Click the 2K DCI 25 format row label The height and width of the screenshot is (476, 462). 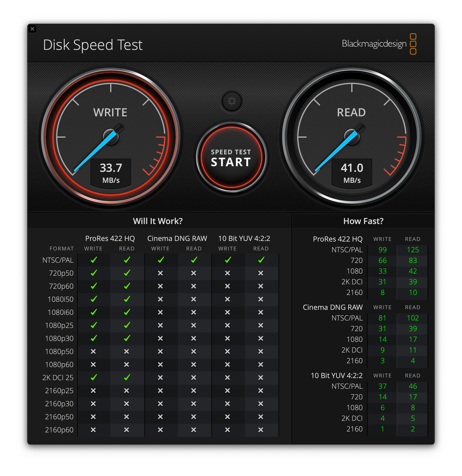(x=58, y=378)
